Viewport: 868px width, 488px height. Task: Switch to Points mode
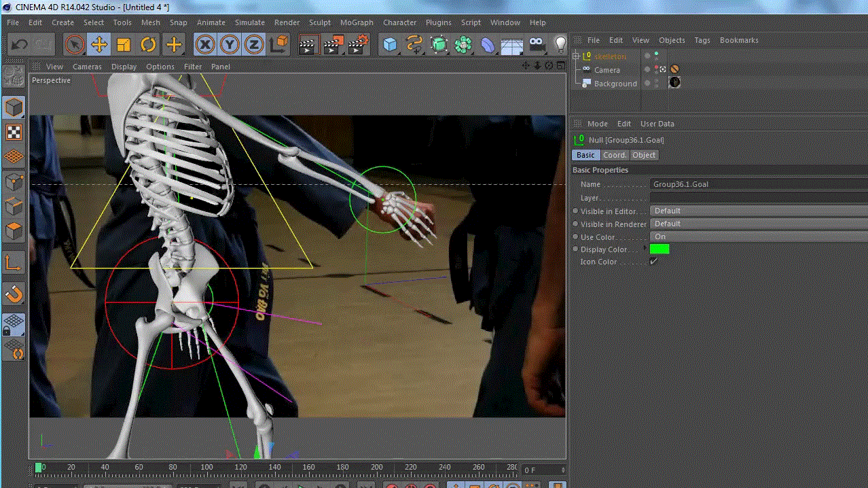click(x=14, y=182)
